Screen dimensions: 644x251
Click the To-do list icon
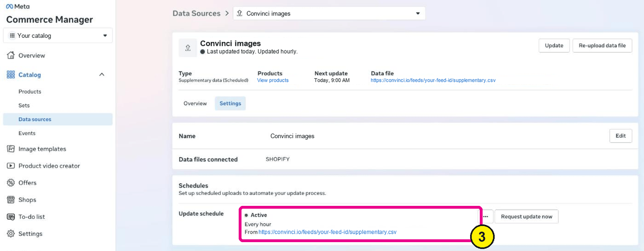[11, 217]
